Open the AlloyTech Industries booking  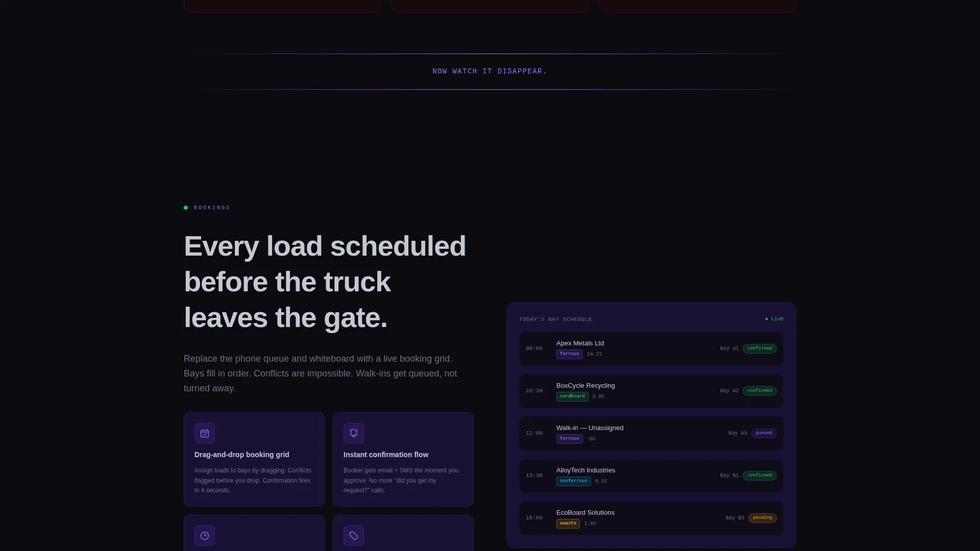pyautogui.click(x=651, y=475)
